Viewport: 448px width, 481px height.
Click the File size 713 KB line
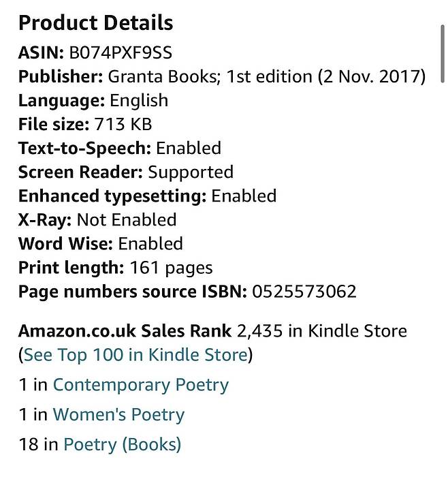[x=84, y=125]
